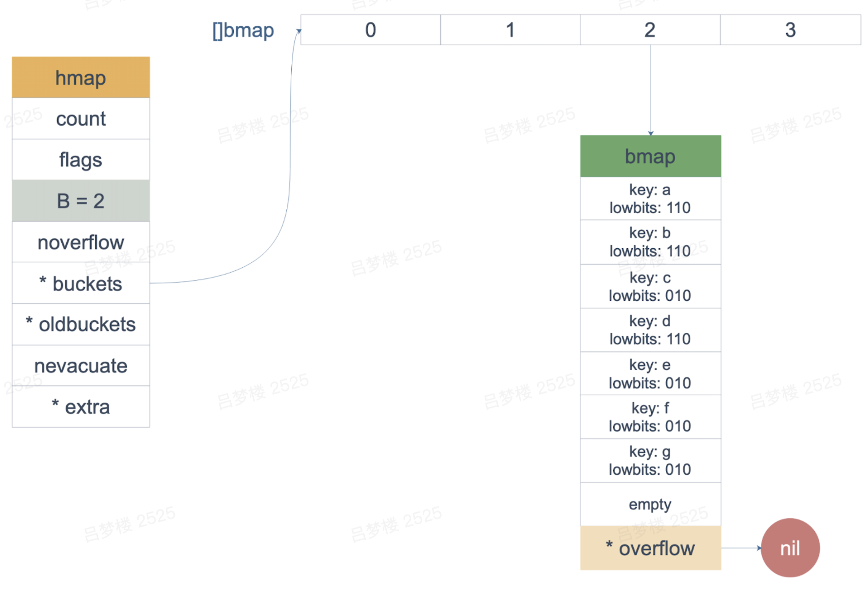This screenshot has height=591, width=868.
Task: Click the B = 2 cell
Action: tap(81, 201)
